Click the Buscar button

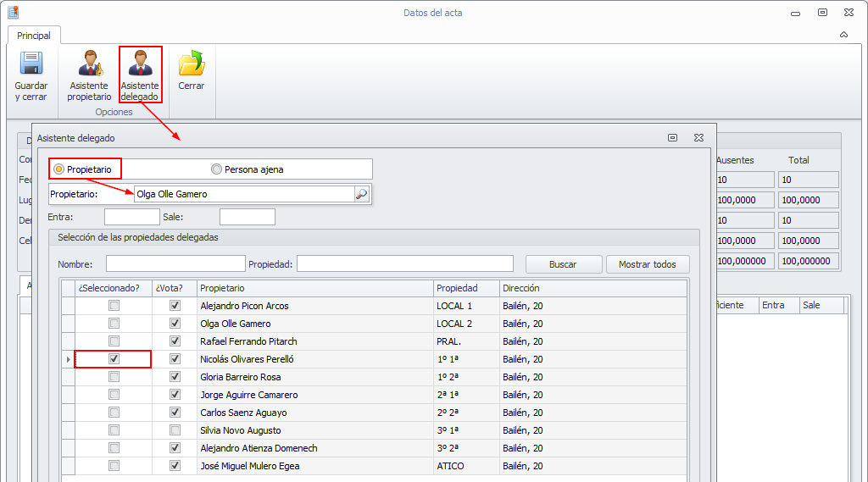tap(563, 264)
